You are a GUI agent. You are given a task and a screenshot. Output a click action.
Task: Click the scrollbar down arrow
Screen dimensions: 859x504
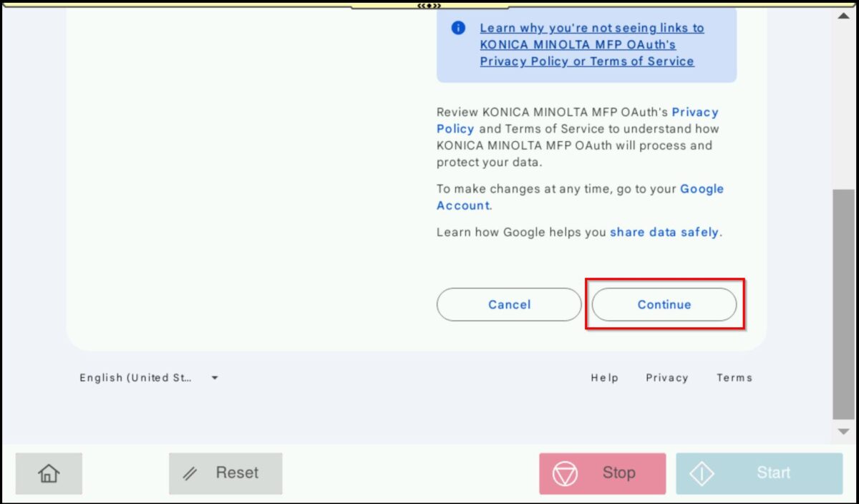pos(843,432)
